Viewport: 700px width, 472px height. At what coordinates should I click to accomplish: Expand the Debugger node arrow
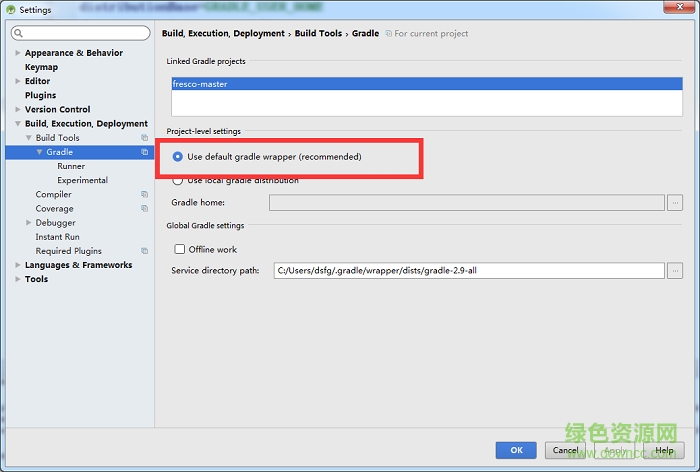click(29, 222)
